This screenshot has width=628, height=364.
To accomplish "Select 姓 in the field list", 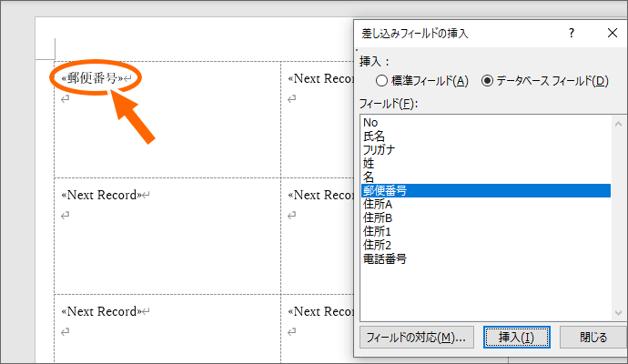I will click(369, 163).
